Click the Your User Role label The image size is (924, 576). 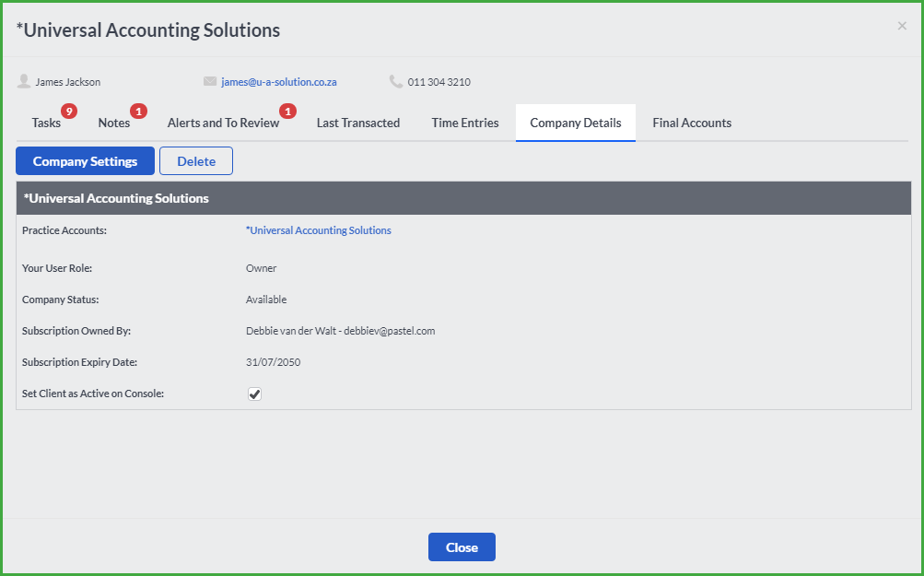pyautogui.click(x=57, y=268)
